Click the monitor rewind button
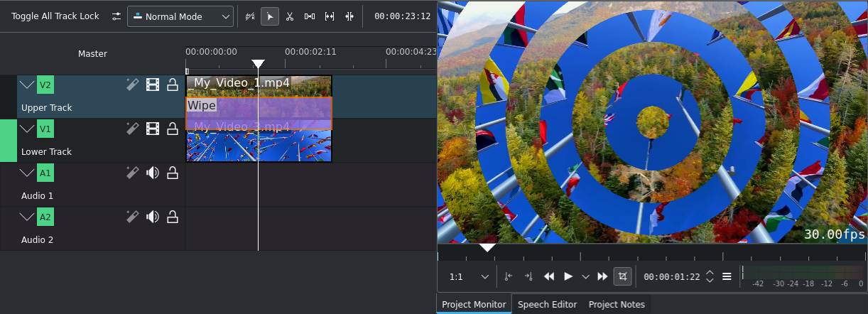Screen dimensions: 868x314 point(548,276)
